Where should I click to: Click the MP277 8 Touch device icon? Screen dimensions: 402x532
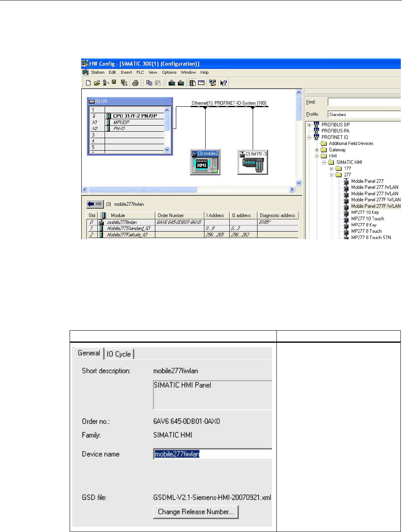coord(346,231)
